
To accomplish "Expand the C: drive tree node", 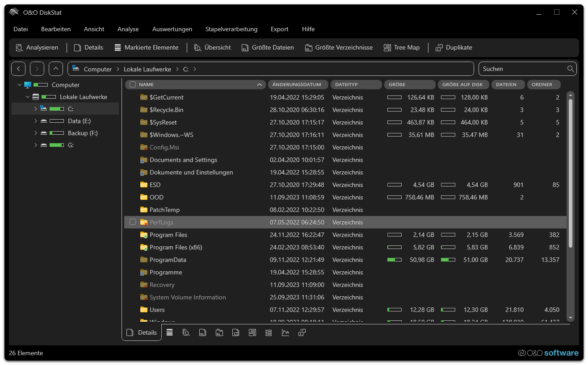I will (x=36, y=109).
